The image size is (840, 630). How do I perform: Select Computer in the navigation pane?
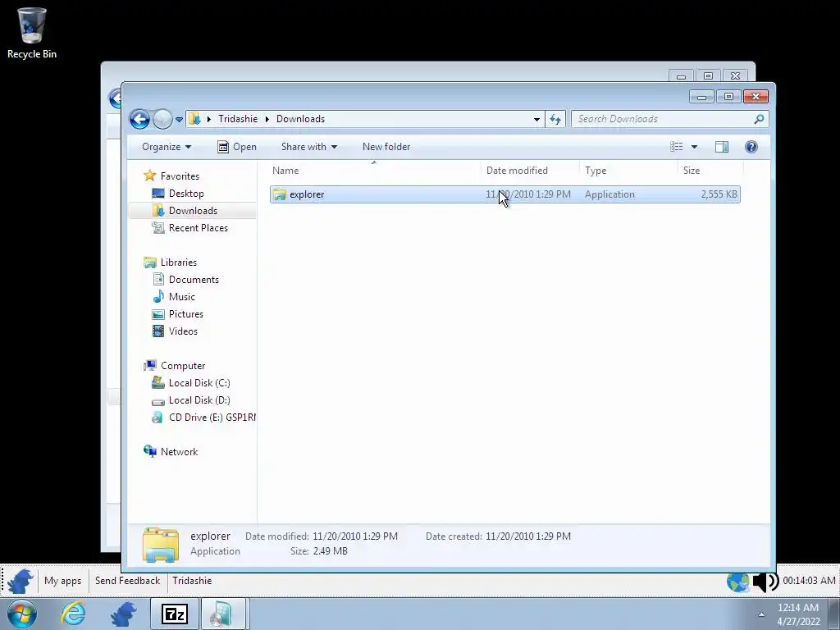tap(183, 365)
